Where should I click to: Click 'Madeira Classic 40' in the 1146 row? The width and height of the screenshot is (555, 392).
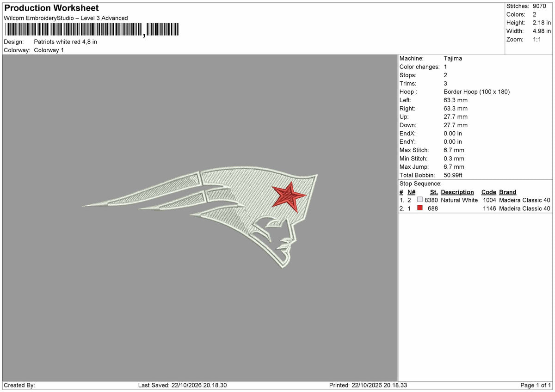point(525,208)
